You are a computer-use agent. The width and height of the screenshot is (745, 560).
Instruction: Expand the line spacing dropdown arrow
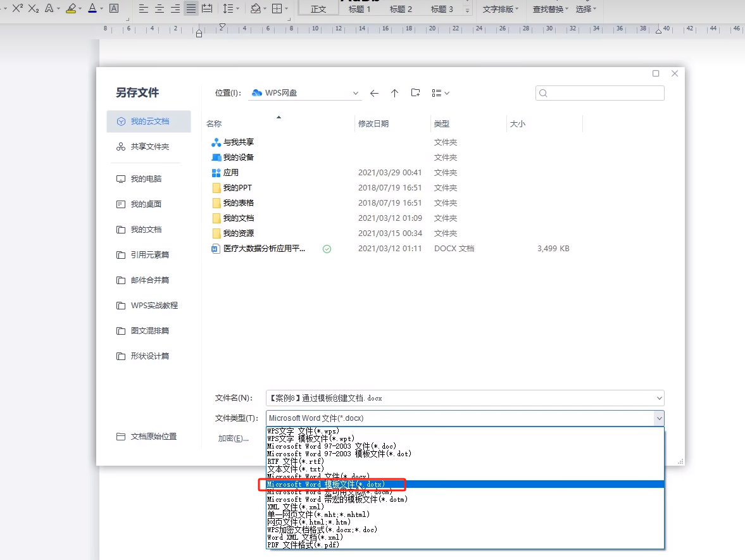tap(237, 9)
